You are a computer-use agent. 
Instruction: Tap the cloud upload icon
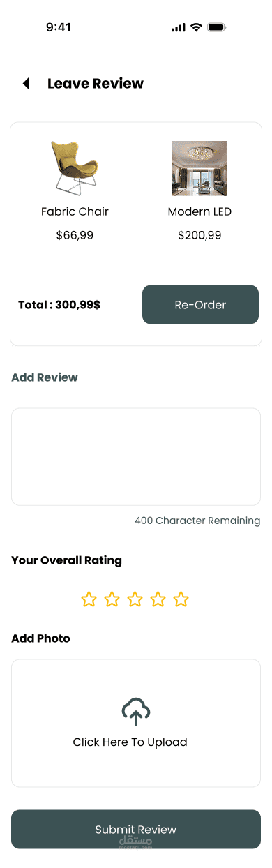136,712
